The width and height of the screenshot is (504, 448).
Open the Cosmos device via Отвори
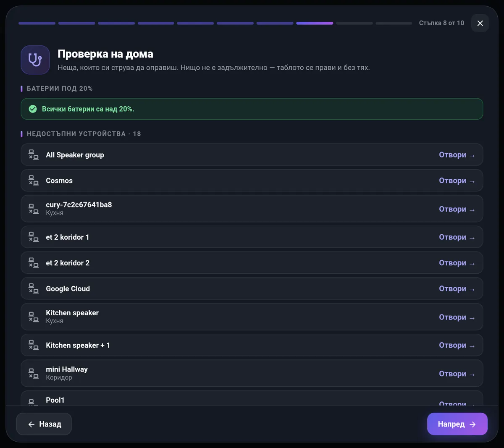pos(457,181)
